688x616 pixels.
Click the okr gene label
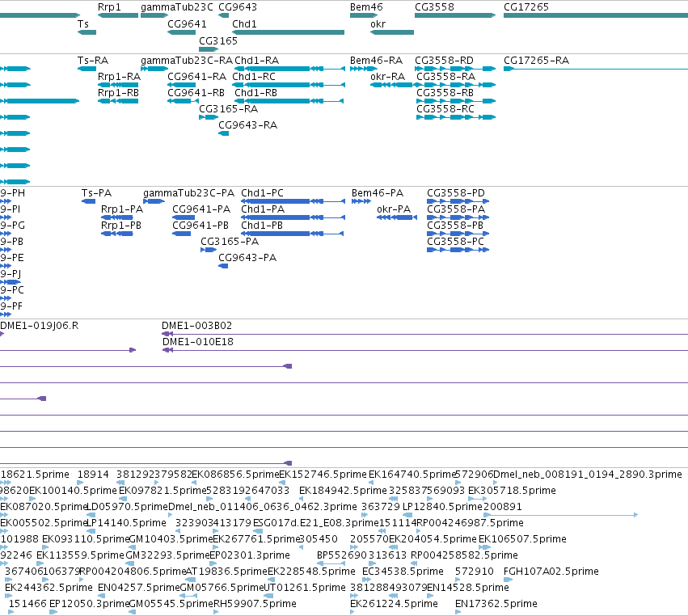point(378,24)
